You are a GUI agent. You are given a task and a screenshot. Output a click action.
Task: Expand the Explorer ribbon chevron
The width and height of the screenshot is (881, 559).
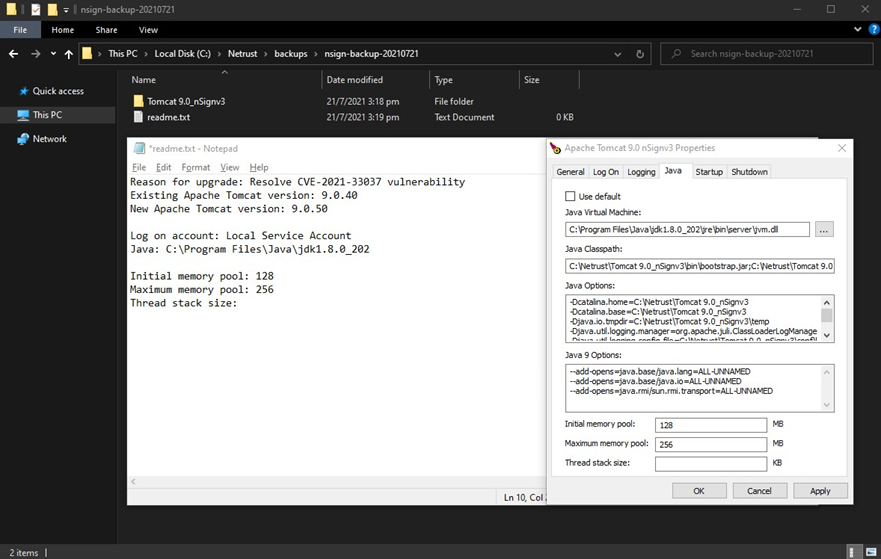[857, 29]
